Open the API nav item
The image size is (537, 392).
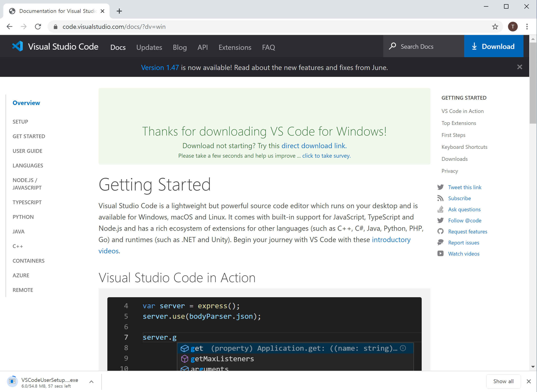click(203, 47)
